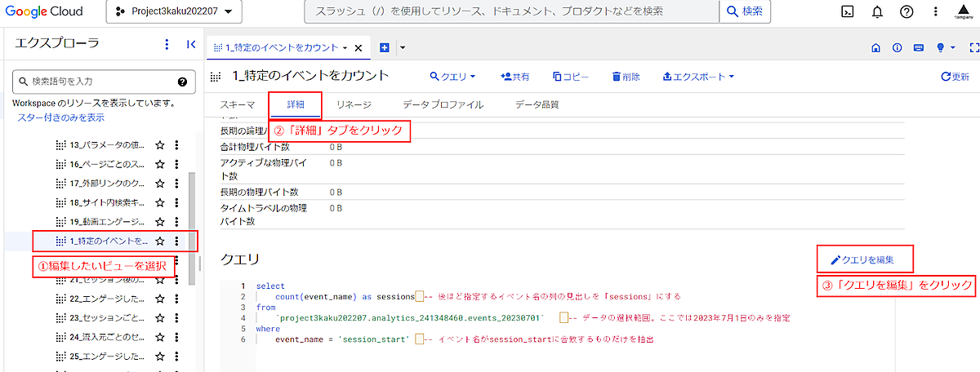Expand the エクスポート dropdown
The width and height of the screenshot is (980, 372).
click(697, 77)
